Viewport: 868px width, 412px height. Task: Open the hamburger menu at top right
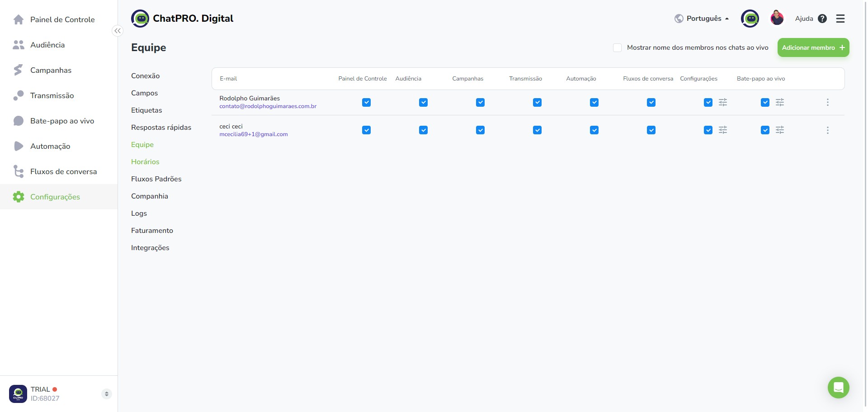pos(840,19)
